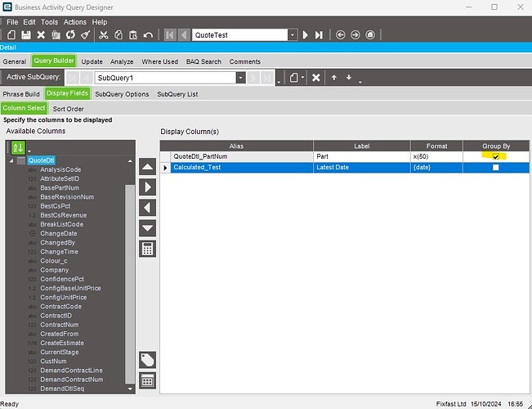Image resolution: width=532 pixels, height=409 pixels.
Task: Click the Home circle icon
Action: click(370, 35)
